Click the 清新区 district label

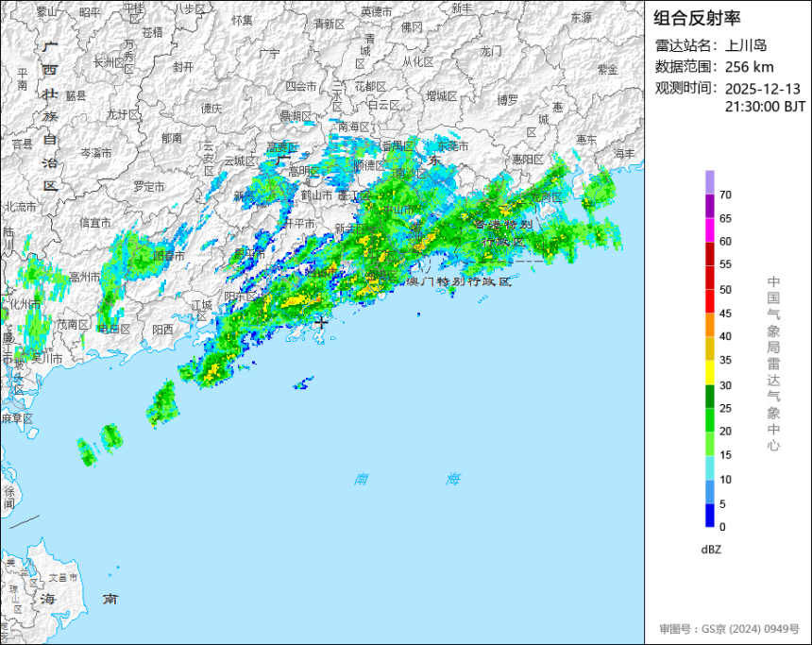point(329,25)
